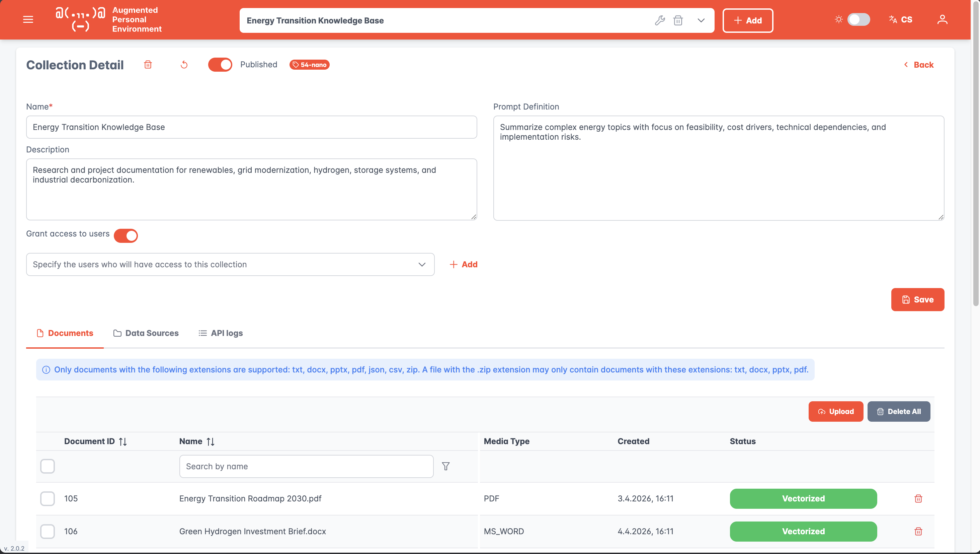Click the MS_WORD media type cell
Screen dimensions: 980x554
pyautogui.click(x=504, y=532)
